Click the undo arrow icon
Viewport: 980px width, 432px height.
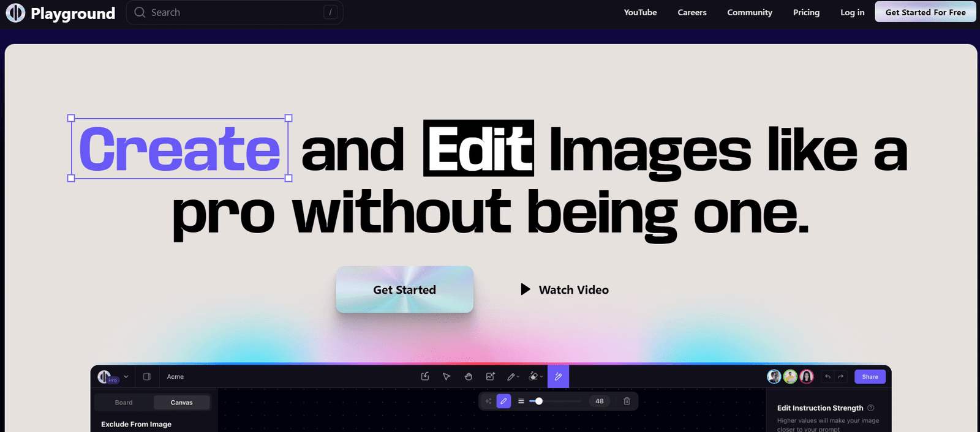[827, 377]
